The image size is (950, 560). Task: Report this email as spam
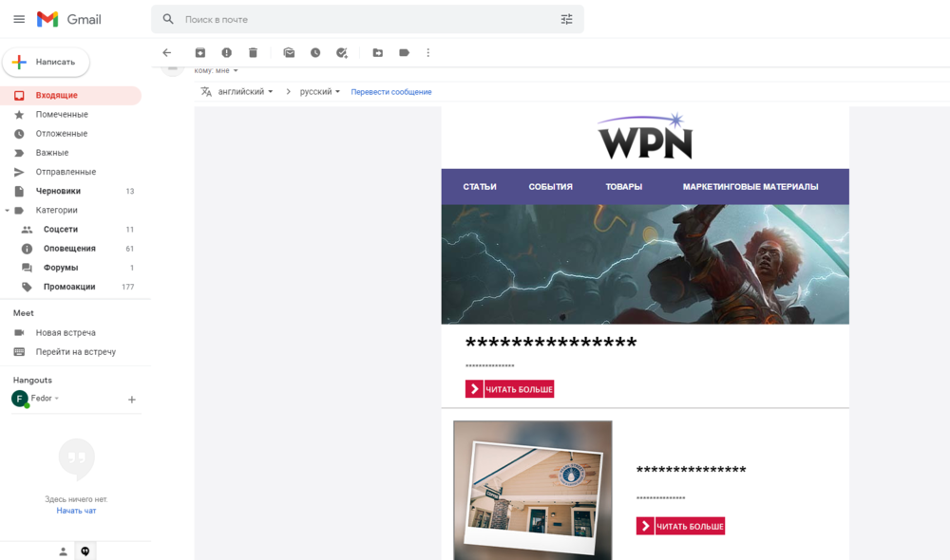226,53
